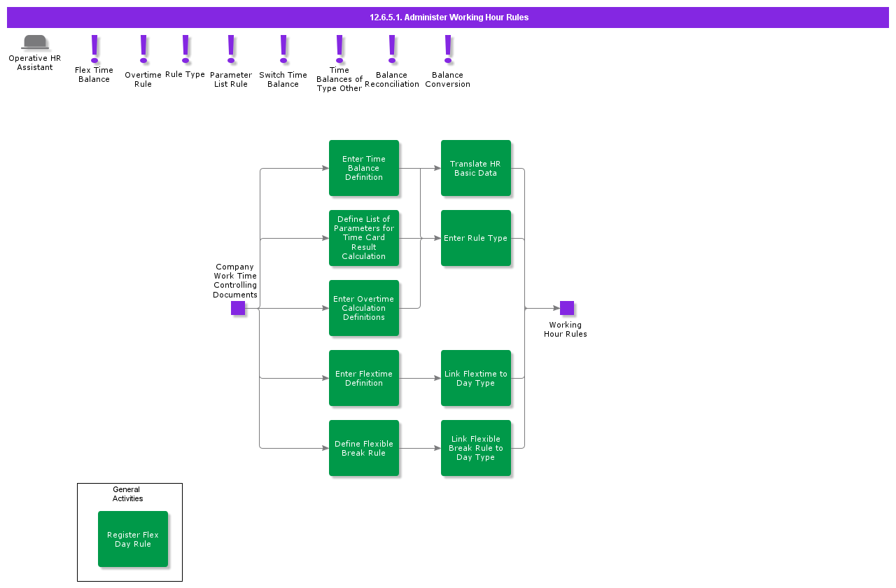Open Enter Time Balance Definition activity
Viewport: 896px width, 588px height.
[364, 168]
